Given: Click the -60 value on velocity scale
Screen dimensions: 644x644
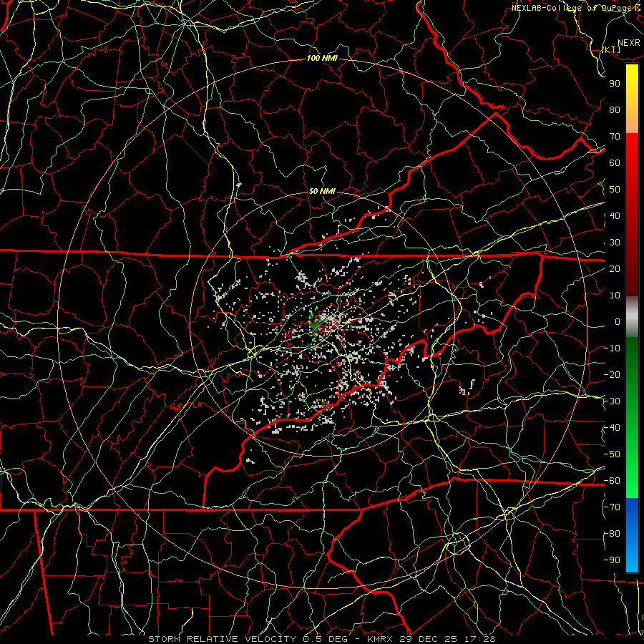Looking at the screenshot, I should 612,481.
